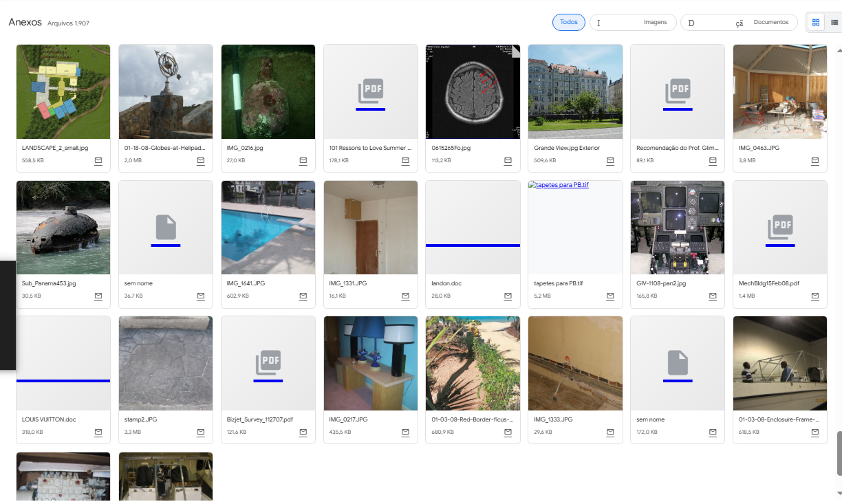Click the vertical scrollbar thumb
Image resolution: width=842 pixels, height=504 pixels.
837,452
